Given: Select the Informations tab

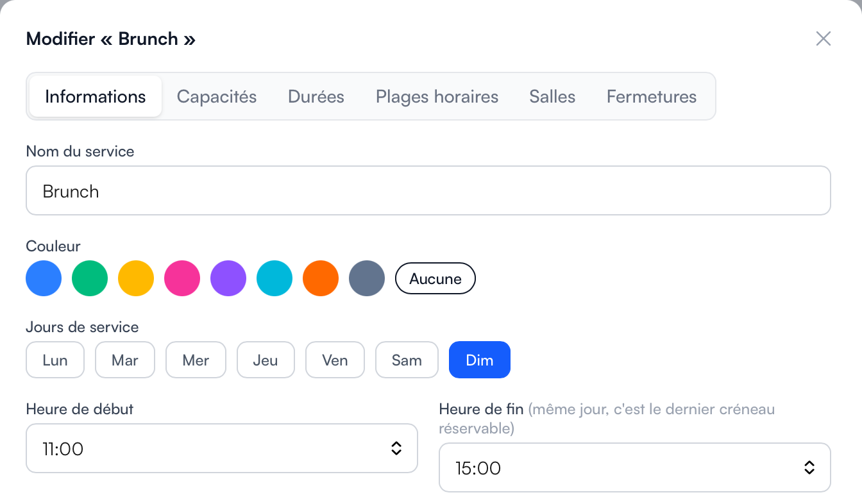Looking at the screenshot, I should pos(96,97).
